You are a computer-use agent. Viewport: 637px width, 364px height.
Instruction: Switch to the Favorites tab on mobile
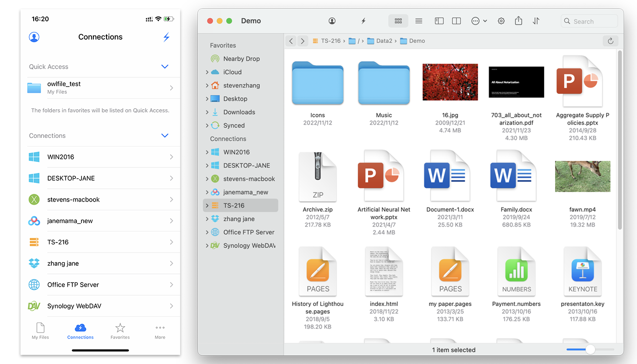120,331
